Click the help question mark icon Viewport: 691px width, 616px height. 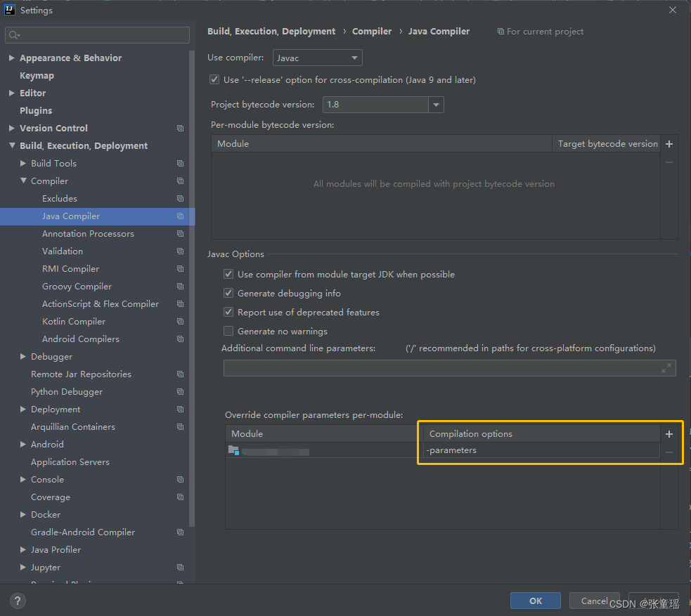coord(17,601)
